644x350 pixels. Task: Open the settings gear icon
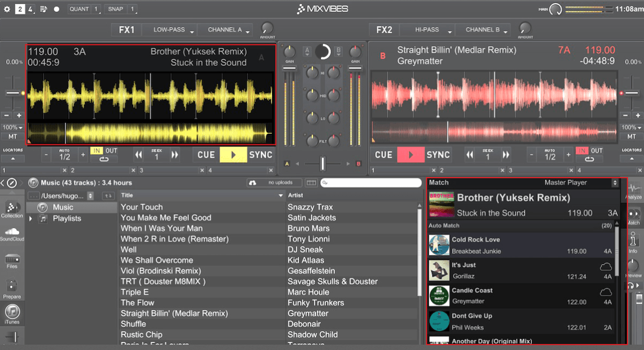7,9
